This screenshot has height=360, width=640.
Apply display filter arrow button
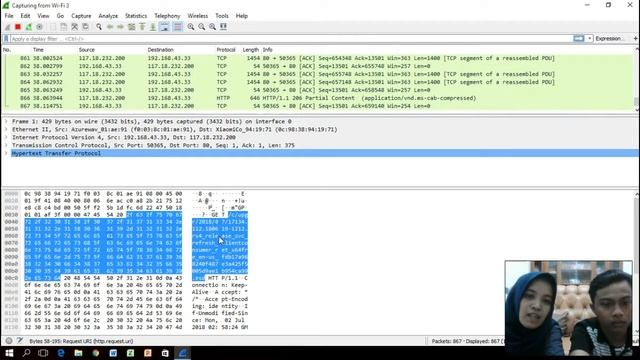(578, 38)
